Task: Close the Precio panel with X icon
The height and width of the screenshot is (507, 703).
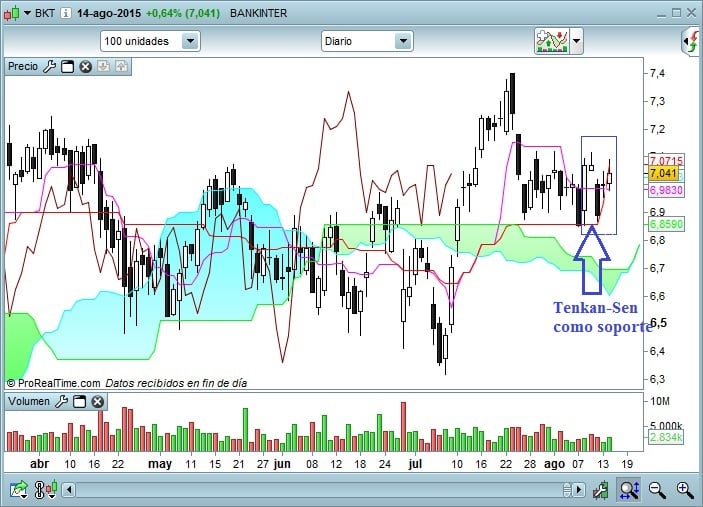Action: coord(85,67)
